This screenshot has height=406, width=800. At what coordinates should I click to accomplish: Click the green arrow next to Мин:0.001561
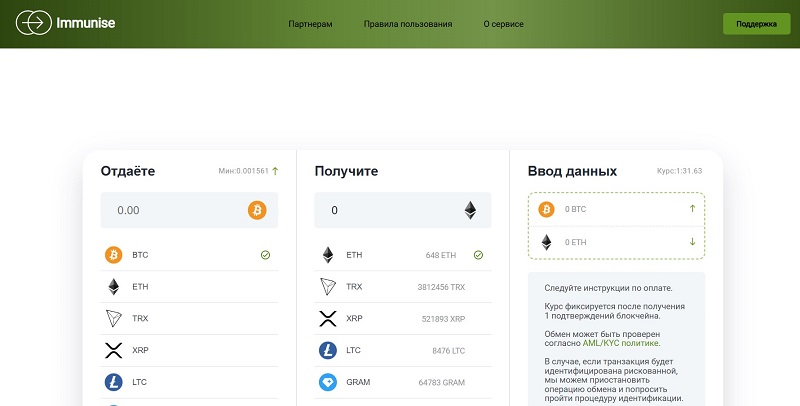point(276,171)
